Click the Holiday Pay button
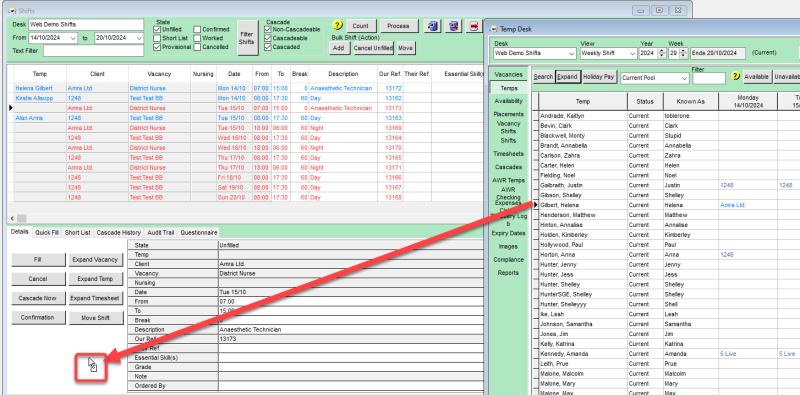The height and width of the screenshot is (395, 800). tap(598, 77)
